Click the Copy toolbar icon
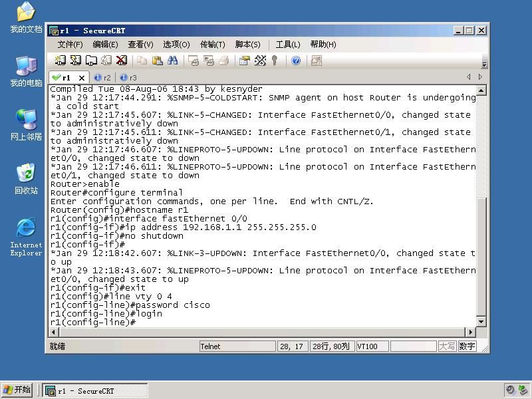Screen dimensions: 532x399 pyautogui.click(x=142, y=61)
